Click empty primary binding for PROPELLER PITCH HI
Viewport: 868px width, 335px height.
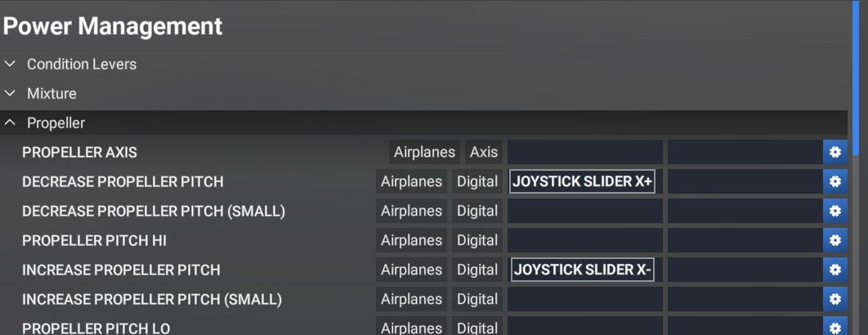tap(585, 240)
